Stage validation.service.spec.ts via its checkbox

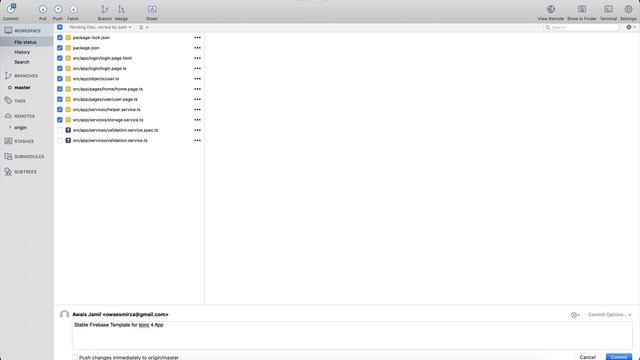coord(60,130)
